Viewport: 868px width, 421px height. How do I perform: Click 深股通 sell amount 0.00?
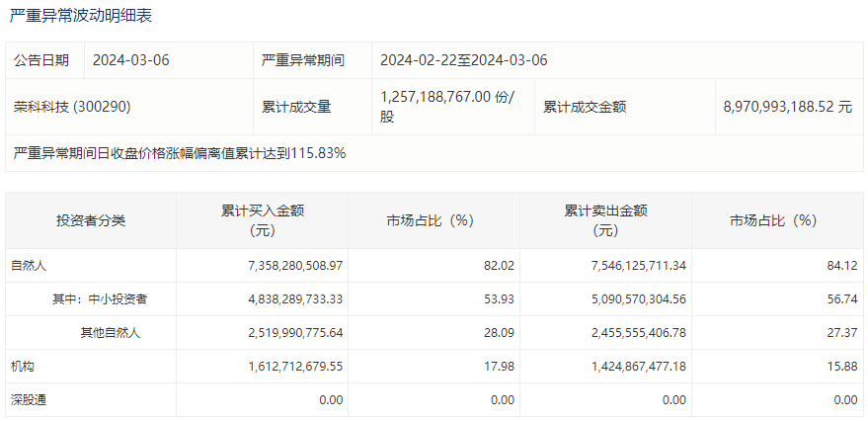tap(674, 400)
